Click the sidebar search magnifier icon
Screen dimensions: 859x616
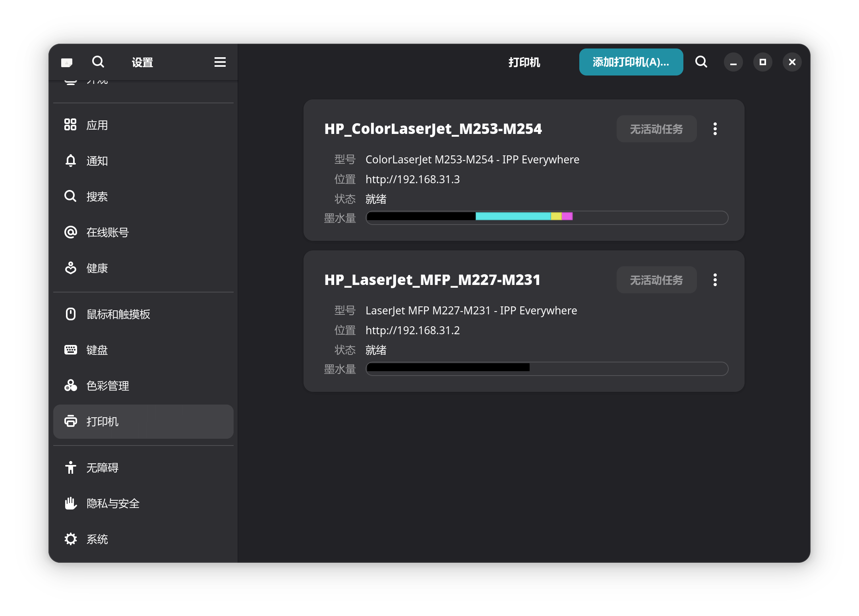pyautogui.click(x=98, y=62)
